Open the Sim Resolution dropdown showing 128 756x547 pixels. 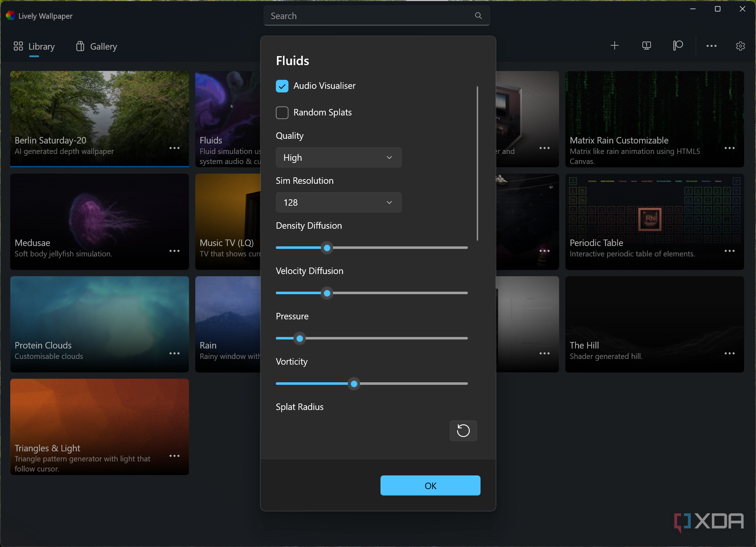click(x=338, y=202)
